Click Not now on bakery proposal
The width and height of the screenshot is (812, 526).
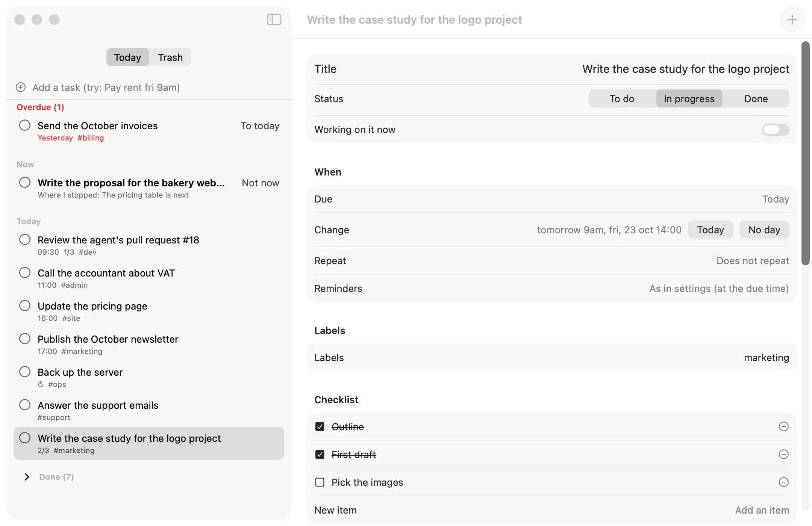[x=261, y=183]
